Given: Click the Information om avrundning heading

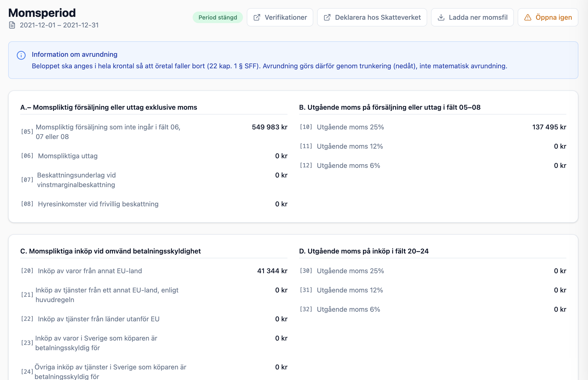Looking at the screenshot, I should (74, 54).
